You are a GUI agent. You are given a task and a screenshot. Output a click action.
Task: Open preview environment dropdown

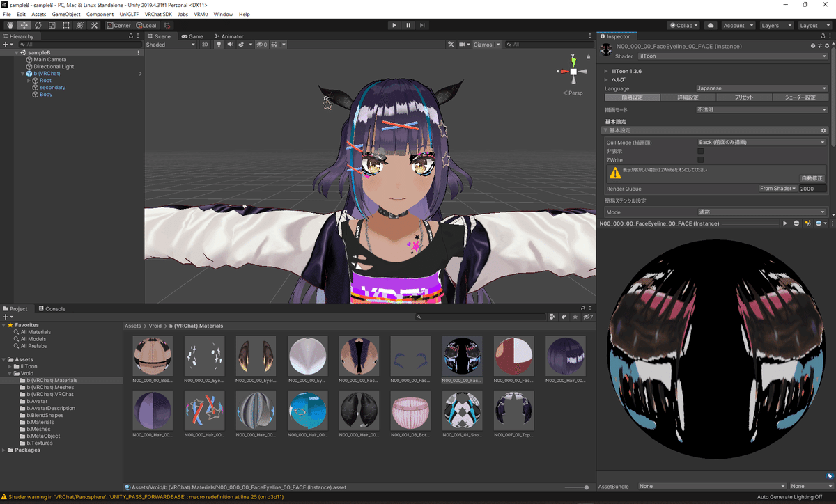click(x=820, y=223)
